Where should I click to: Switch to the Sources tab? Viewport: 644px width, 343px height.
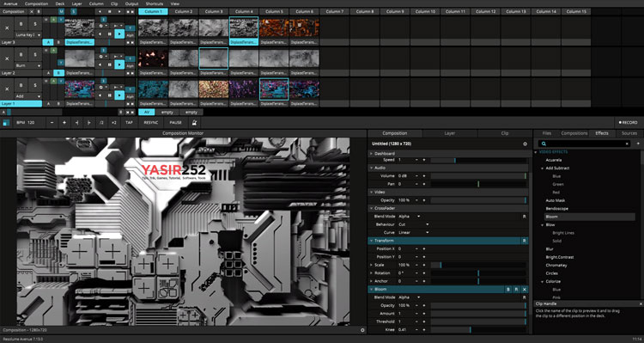629,133
